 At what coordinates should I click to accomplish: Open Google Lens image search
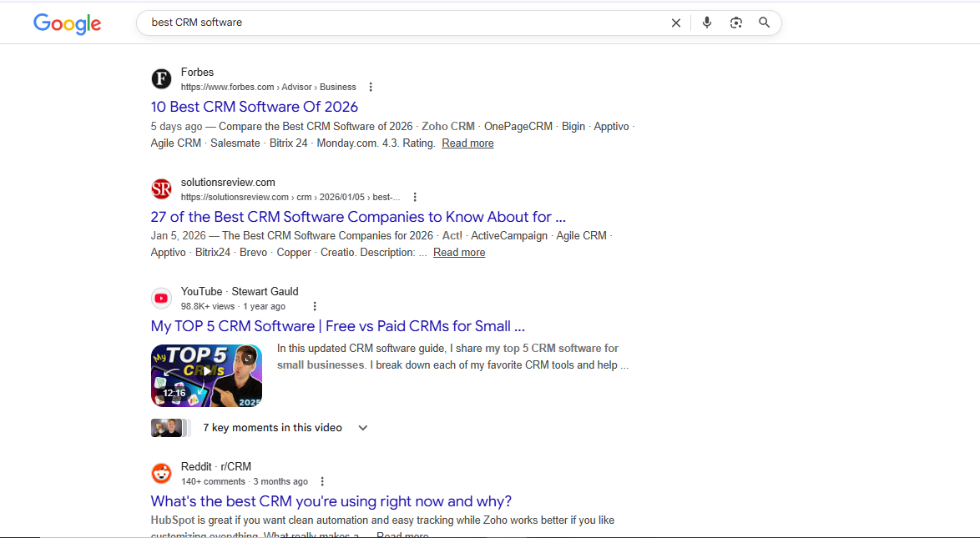pyautogui.click(x=735, y=23)
